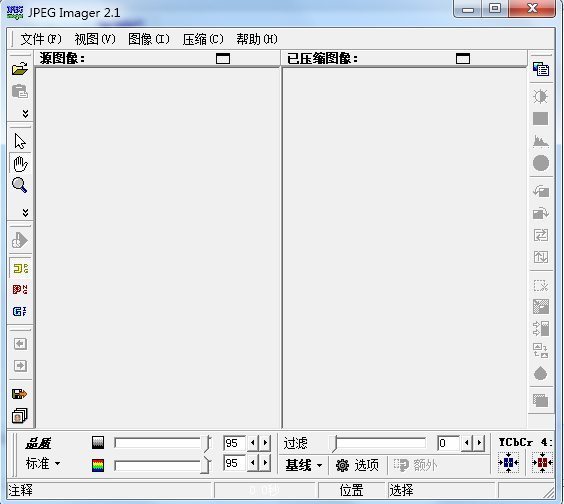This screenshot has height=504, width=564.
Task: Open the 标准 quality dropdown
Action: tap(43, 463)
